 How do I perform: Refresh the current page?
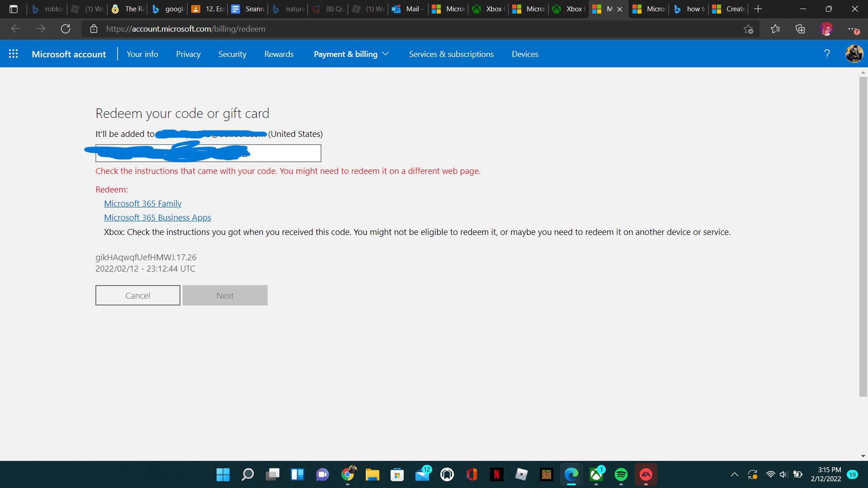coord(66,29)
